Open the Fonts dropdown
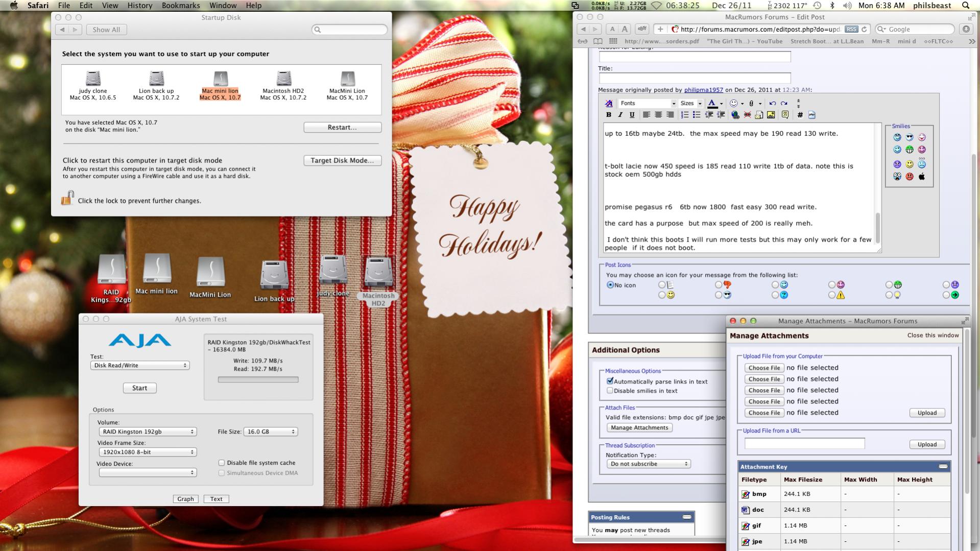The width and height of the screenshot is (980, 551). tap(648, 103)
